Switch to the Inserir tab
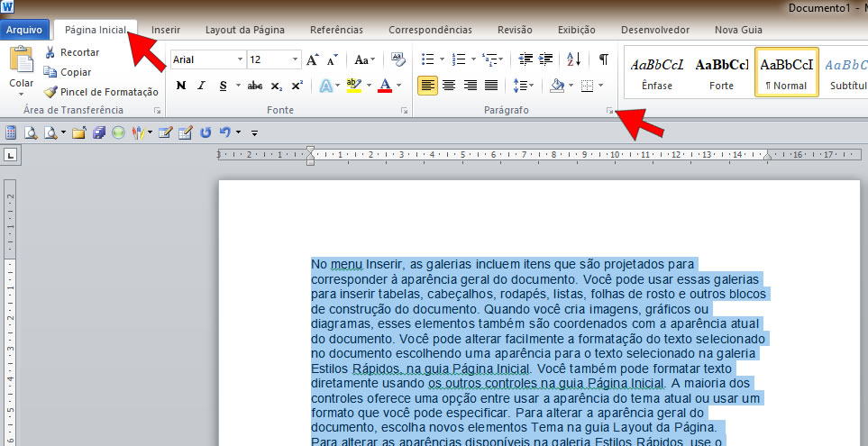Viewport: 868px width, 446px height. [x=166, y=30]
